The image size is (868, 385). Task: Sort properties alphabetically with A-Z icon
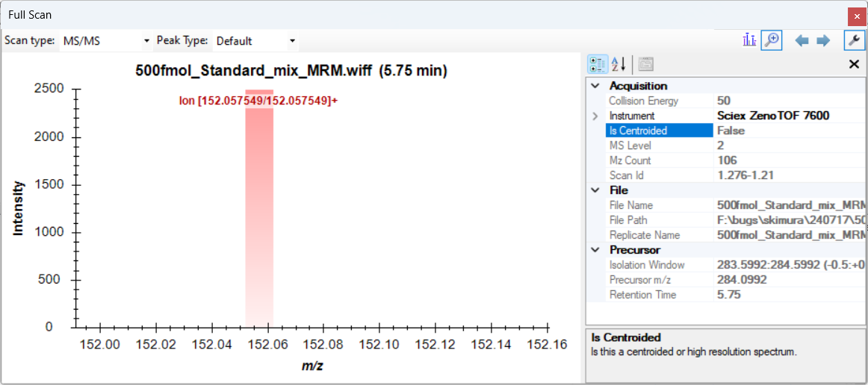pyautogui.click(x=619, y=65)
